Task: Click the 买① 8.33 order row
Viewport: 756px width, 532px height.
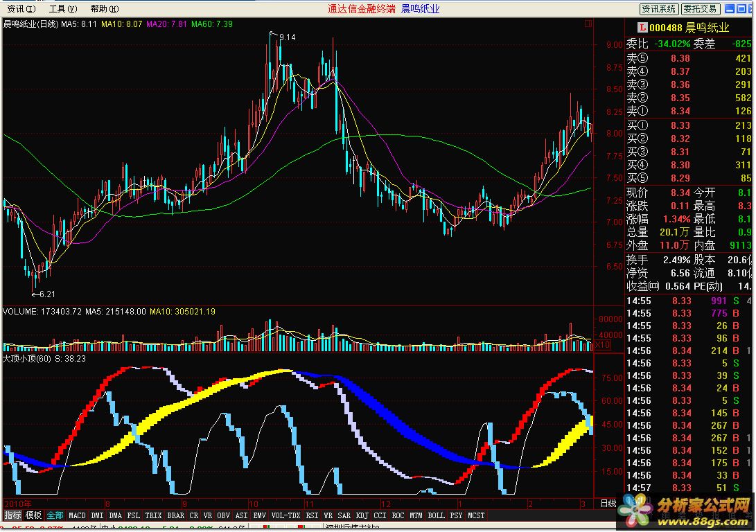Action: [x=689, y=125]
